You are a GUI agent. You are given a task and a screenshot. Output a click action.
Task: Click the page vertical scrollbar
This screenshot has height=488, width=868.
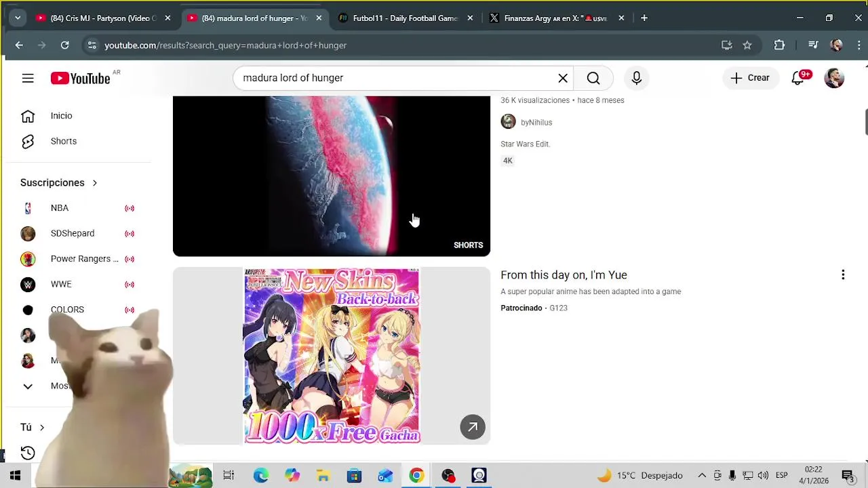point(866,122)
